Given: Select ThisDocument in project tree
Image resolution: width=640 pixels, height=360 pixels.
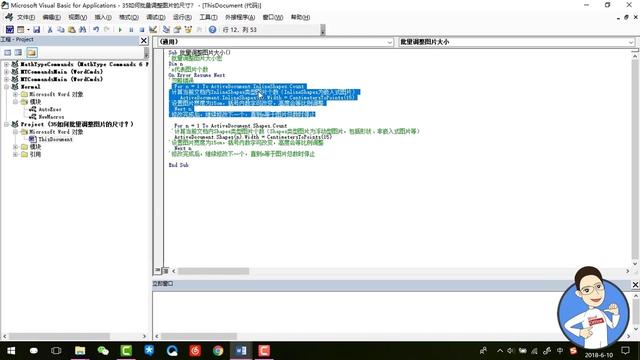Looking at the screenshot, I should [x=56, y=139].
